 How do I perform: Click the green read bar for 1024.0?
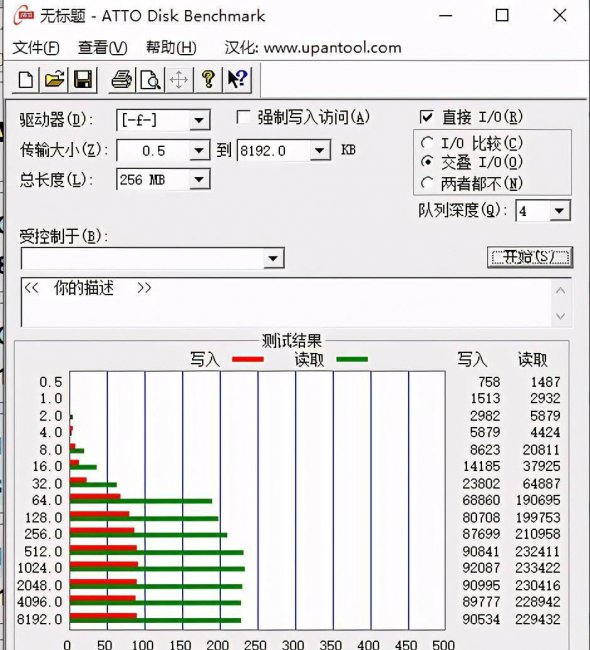click(x=158, y=569)
